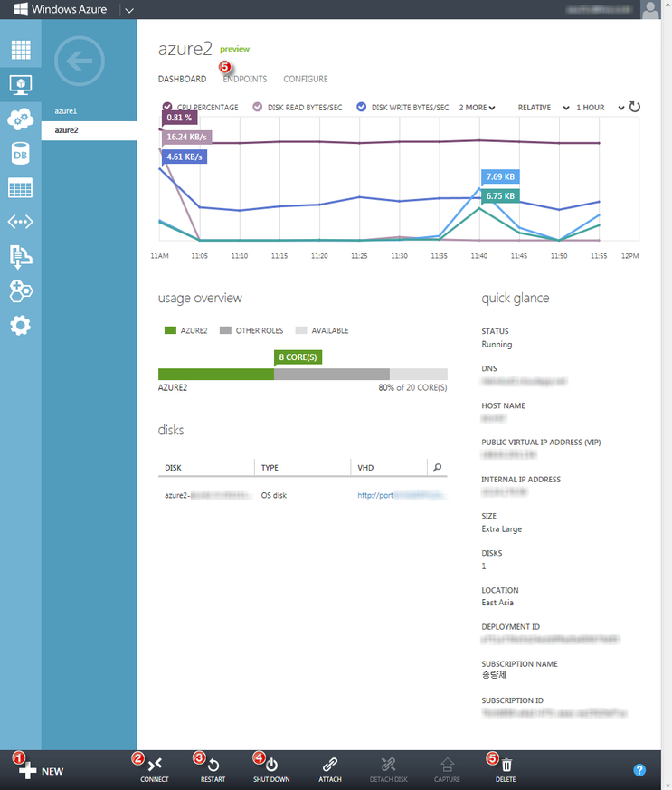Image resolution: width=672 pixels, height=790 pixels.
Task: Click the AVAILABLE legend swatch
Action: tap(301, 330)
